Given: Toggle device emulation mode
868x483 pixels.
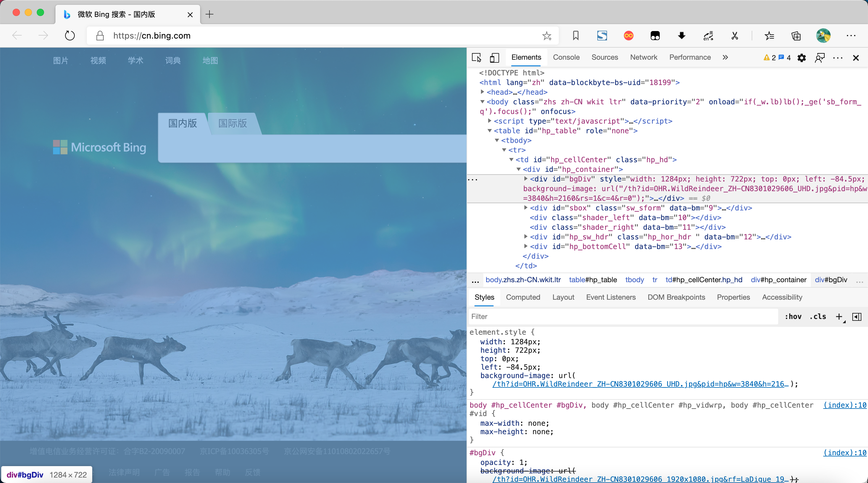Looking at the screenshot, I should pyautogui.click(x=494, y=58).
